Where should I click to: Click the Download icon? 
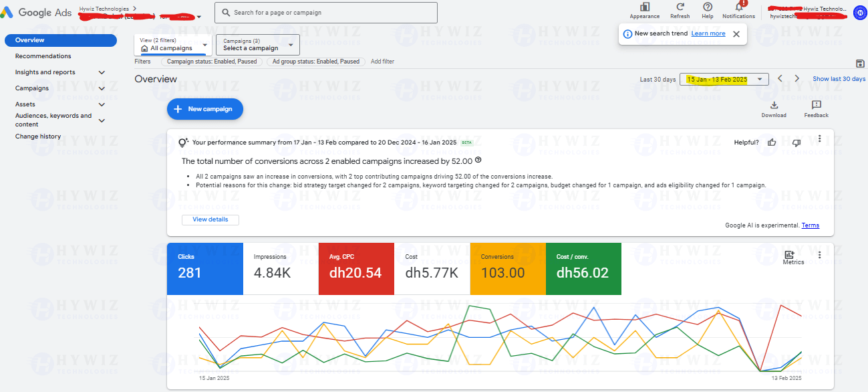click(774, 105)
